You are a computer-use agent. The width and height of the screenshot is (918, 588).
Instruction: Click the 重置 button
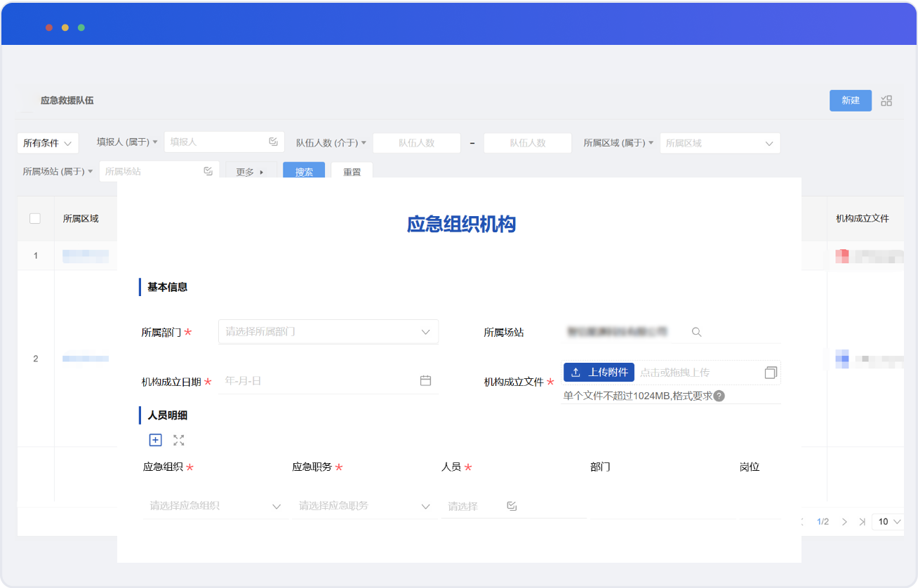(x=352, y=172)
